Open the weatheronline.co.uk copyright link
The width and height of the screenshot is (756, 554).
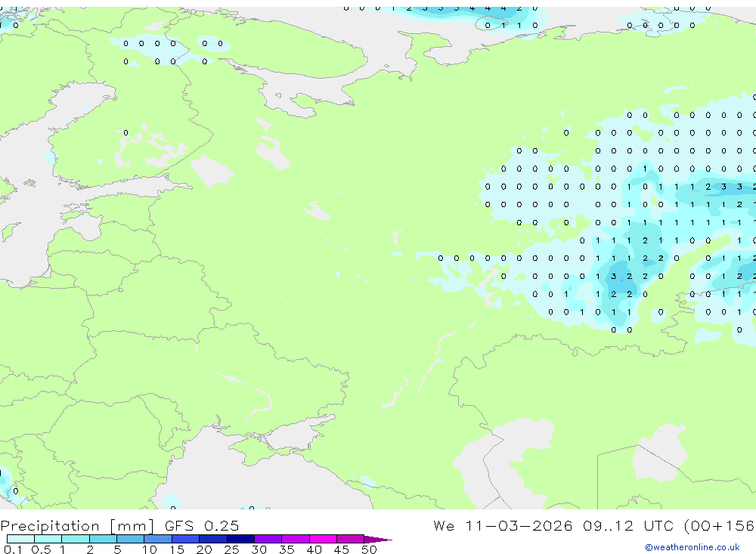pos(692,547)
